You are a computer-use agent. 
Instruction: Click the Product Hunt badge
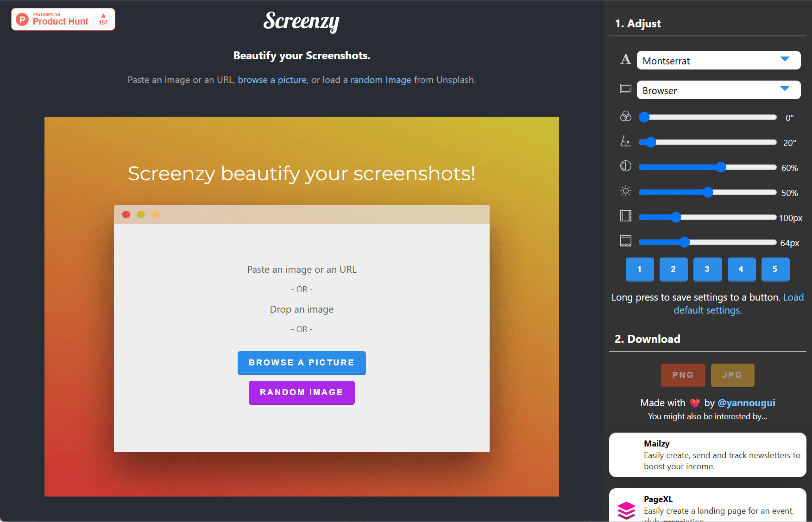point(63,19)
